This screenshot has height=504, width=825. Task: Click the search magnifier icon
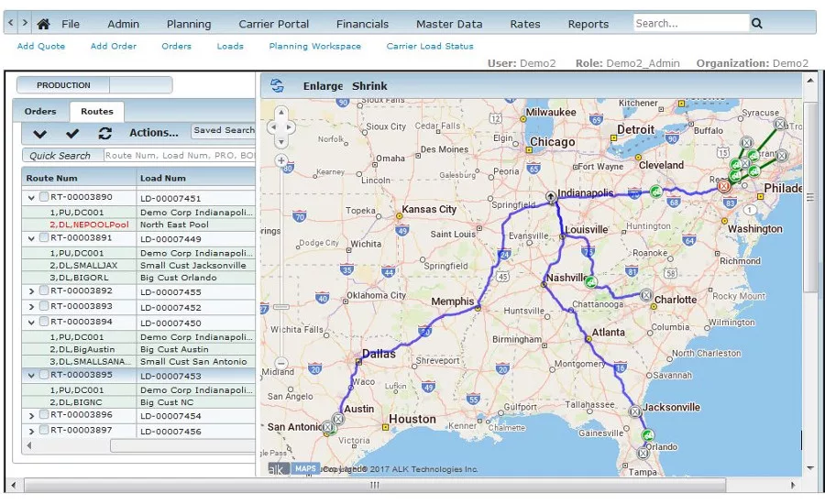point(756,23)
